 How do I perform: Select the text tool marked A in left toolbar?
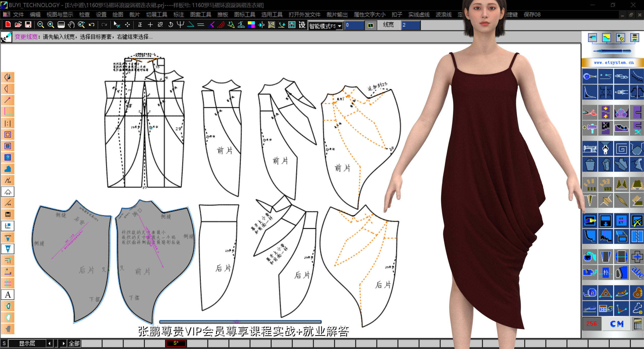[x=8, y=294]
